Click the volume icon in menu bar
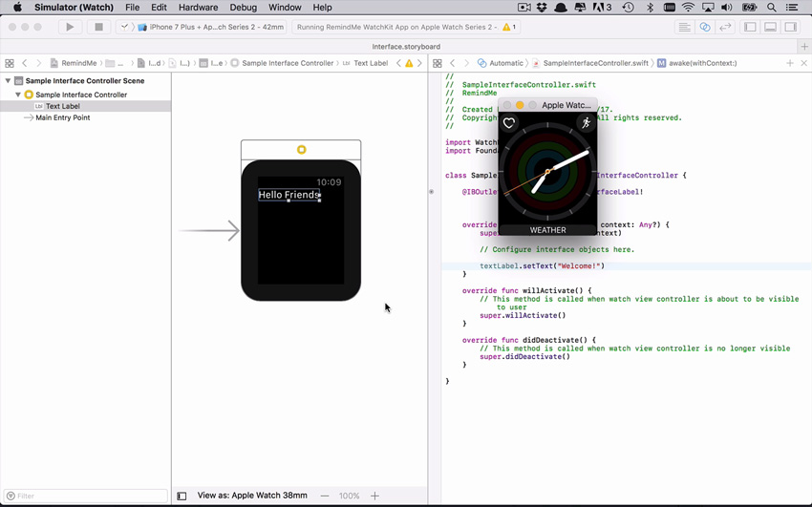 pyautogui.click(x=727, y=8)
